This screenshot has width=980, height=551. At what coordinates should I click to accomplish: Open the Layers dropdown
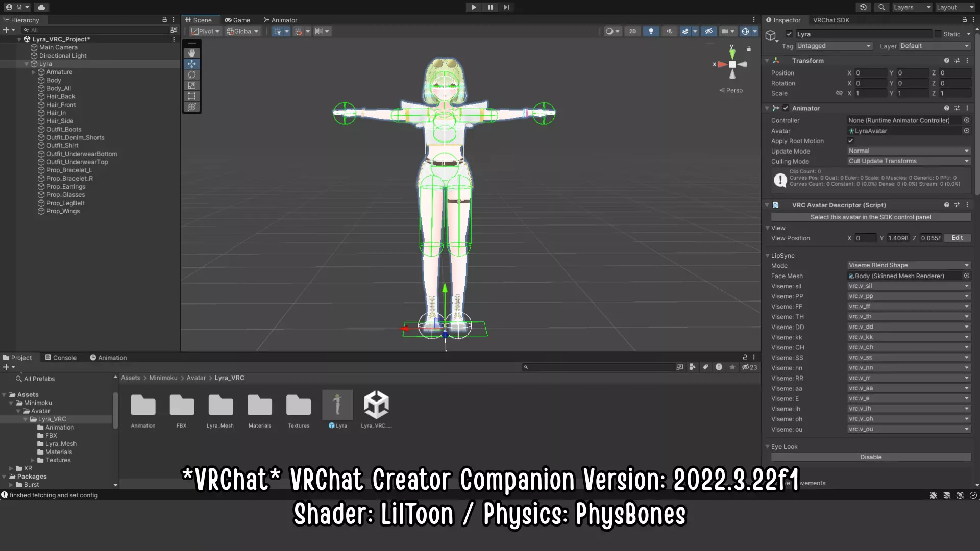coord(911,7)
